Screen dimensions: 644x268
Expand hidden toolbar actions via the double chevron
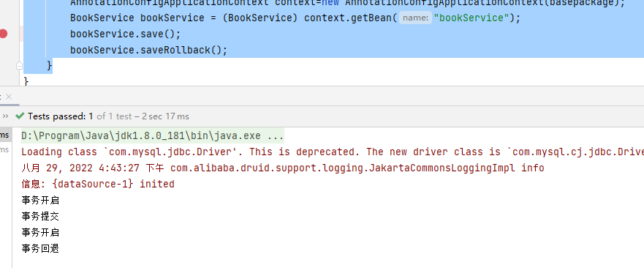(x=5, y=116)
